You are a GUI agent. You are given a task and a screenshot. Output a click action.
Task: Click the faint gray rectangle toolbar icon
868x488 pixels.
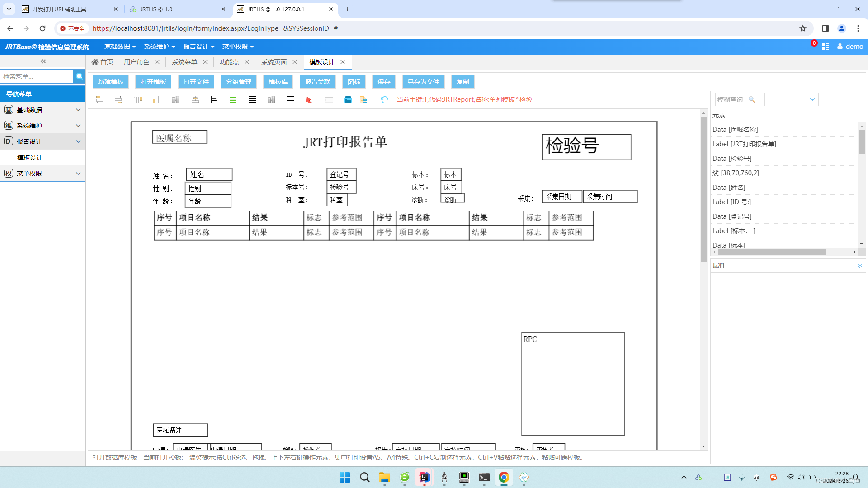(329, 100)
